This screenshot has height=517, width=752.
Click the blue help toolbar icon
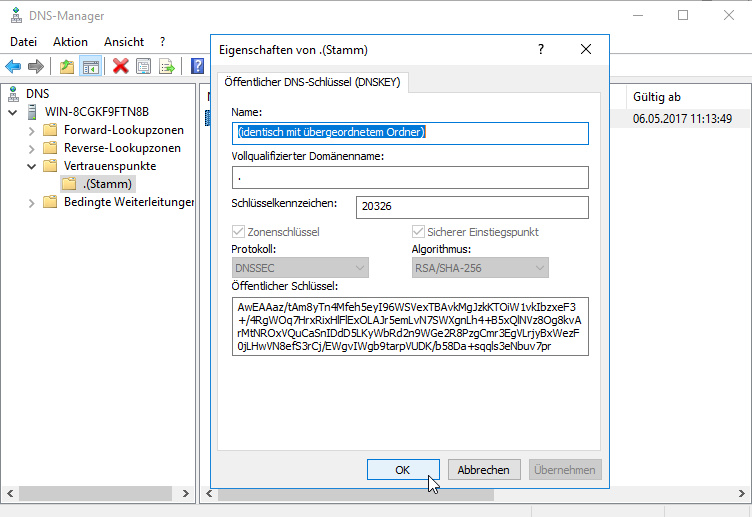(197, 66)
